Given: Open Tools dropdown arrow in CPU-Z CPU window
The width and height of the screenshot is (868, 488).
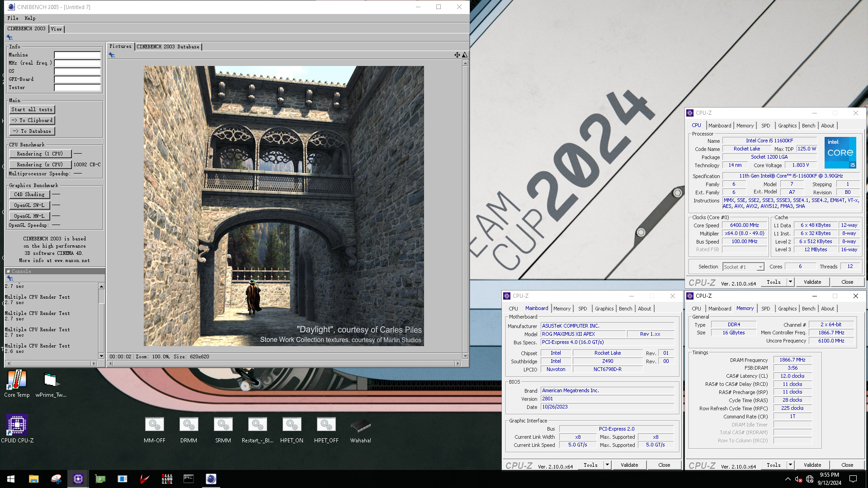Looking at the screenshot, I should tap(790, 282).
